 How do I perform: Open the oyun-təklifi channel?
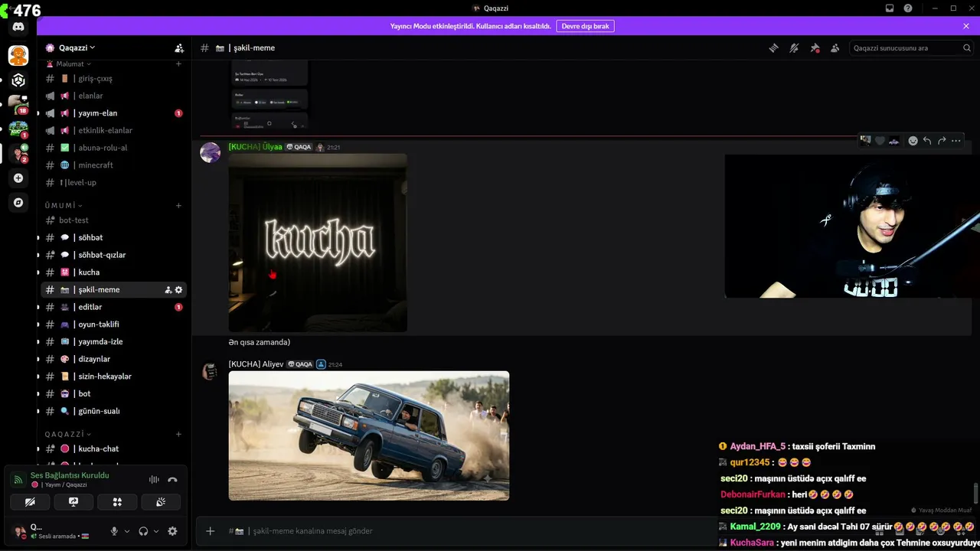pos(114,324)
